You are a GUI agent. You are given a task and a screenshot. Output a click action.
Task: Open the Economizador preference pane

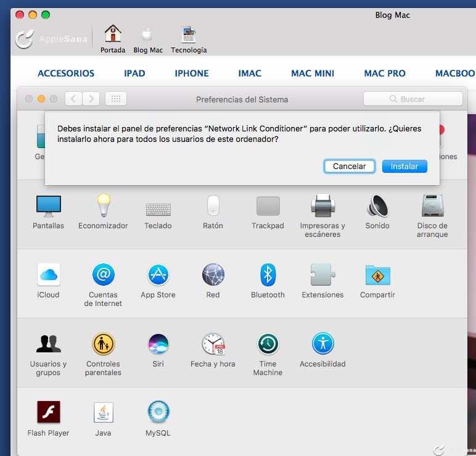click(103, 212)
